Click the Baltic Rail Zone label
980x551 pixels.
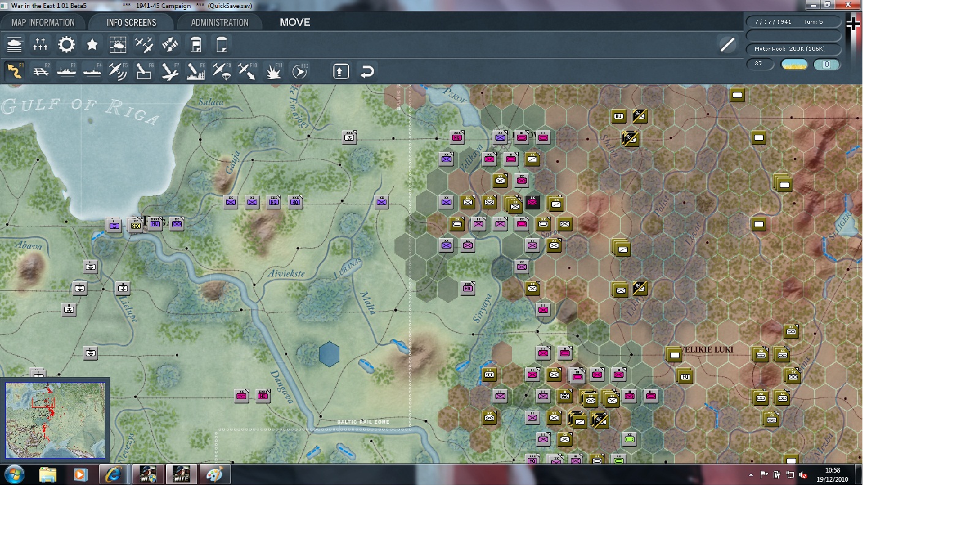click(363, 422)
